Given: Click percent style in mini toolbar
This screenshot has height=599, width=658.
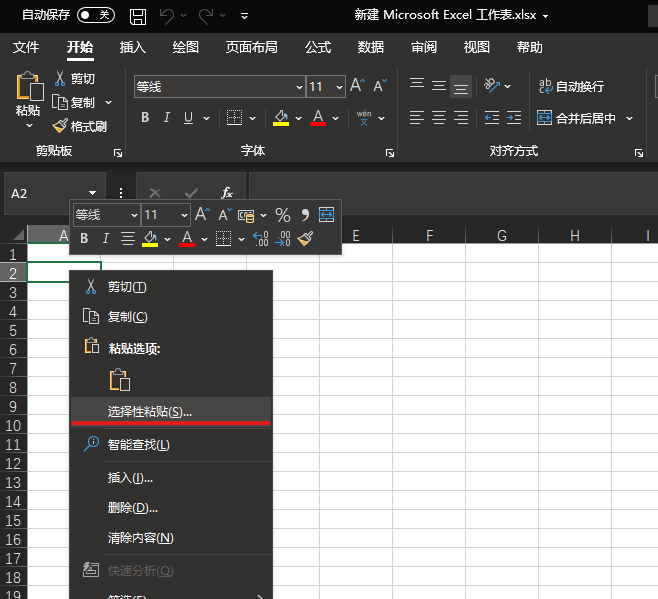Looking at the screenshot, I should pyautogui.click(x=283, y=215).
